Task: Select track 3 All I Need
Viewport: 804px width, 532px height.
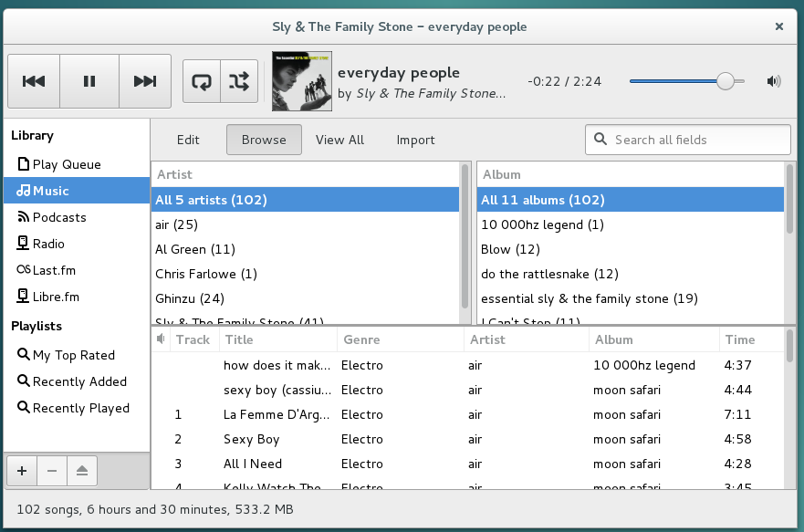Action: (x=467, y=464)
